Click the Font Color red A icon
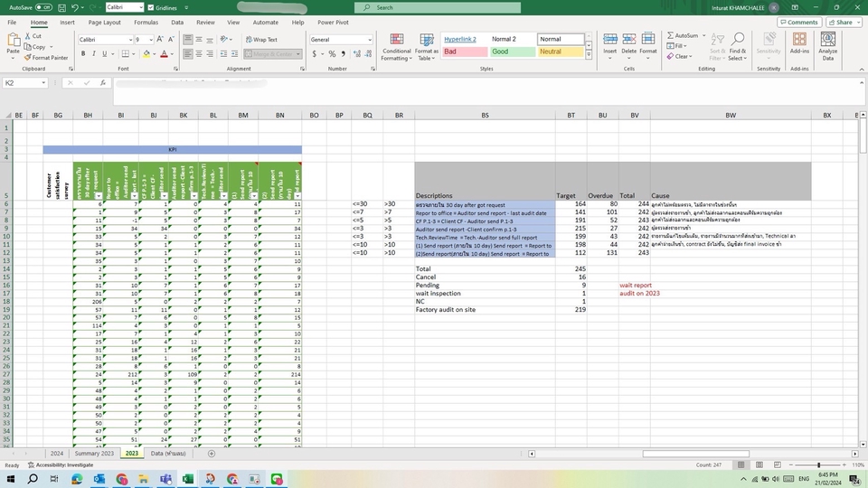868x488 pixels. point(164,54)
